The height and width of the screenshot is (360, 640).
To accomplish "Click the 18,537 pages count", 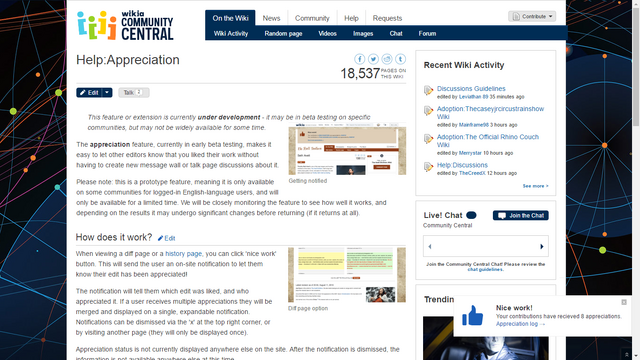I will click(360, 73).
